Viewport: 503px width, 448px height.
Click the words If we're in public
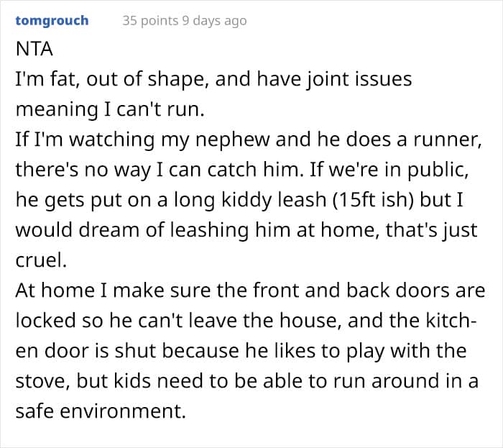coord(389,170)
